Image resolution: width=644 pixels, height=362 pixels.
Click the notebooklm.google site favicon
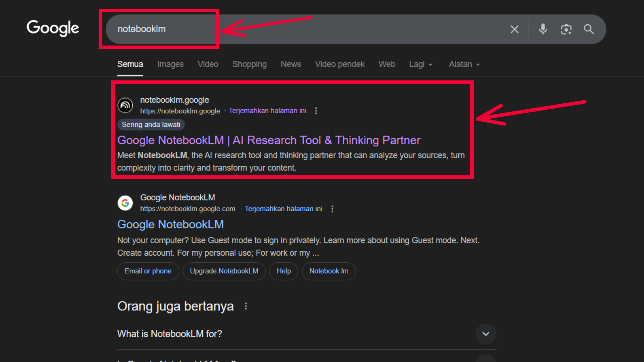[125, 105]
